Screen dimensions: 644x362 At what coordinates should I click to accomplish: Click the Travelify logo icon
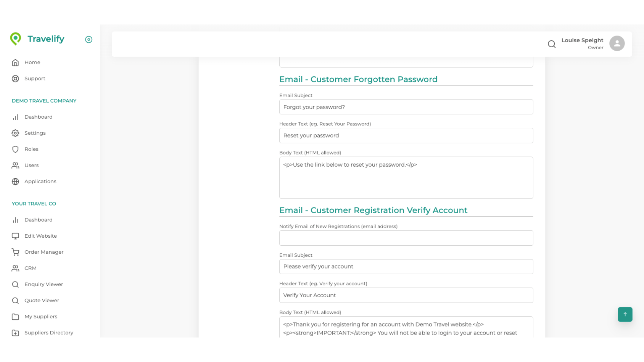tap(15, 39)
